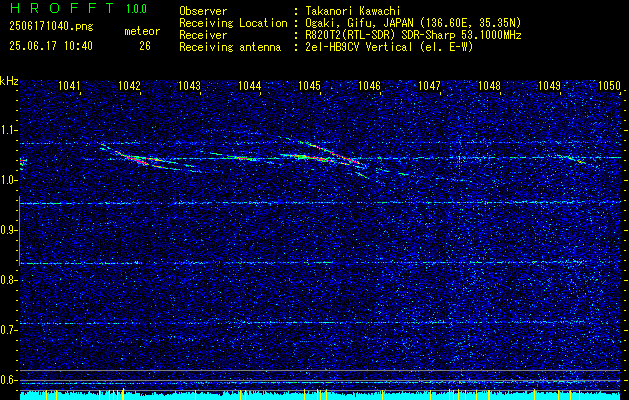Click the red meteor echo streak near 1042
This screenshot has width=629, height=400.
pyautogui.click(x=136, y=159)
